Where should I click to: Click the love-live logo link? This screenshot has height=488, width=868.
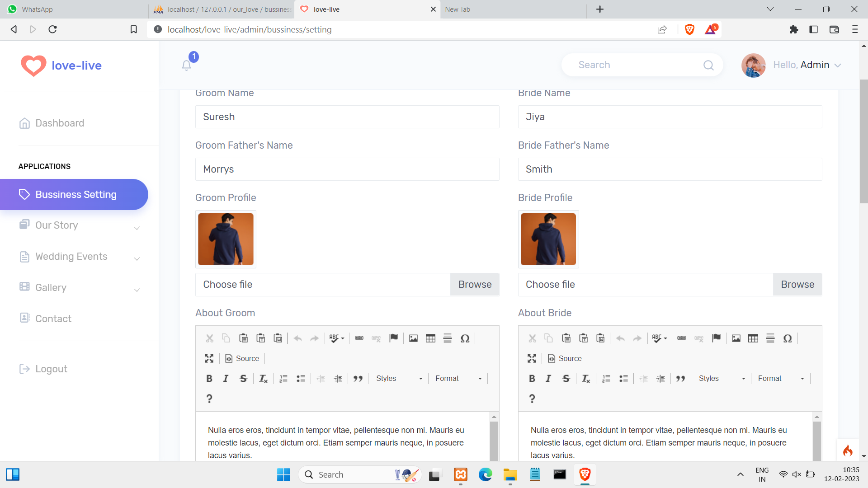click(61, 66)
